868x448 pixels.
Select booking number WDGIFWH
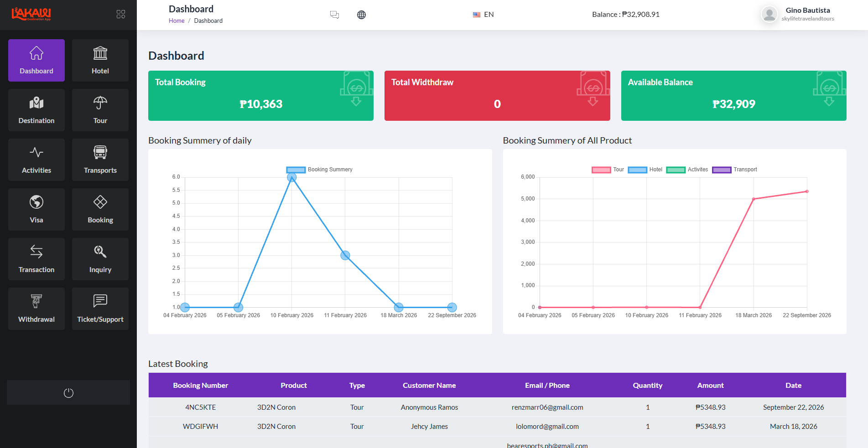[x=201, y=427]
